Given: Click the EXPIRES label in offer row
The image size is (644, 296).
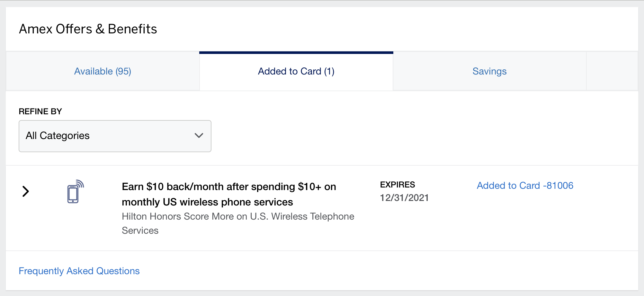Looking at the screenshot, I should [398, 185].
